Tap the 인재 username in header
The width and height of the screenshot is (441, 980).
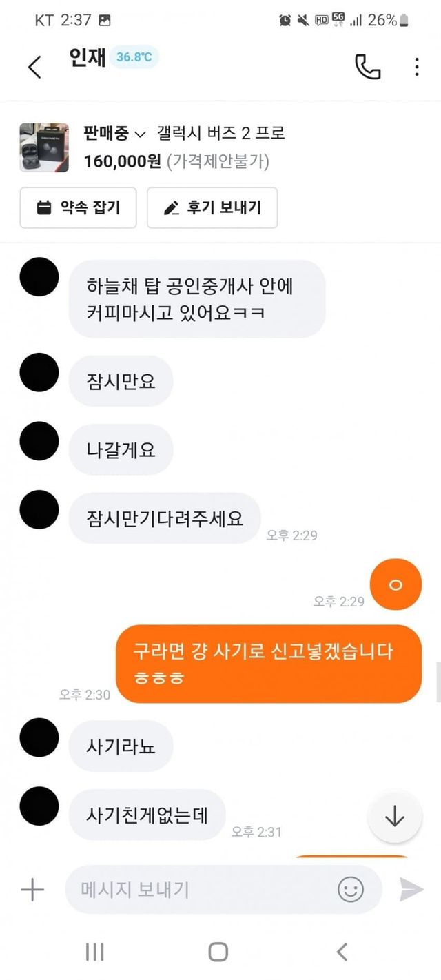(88, 57)
